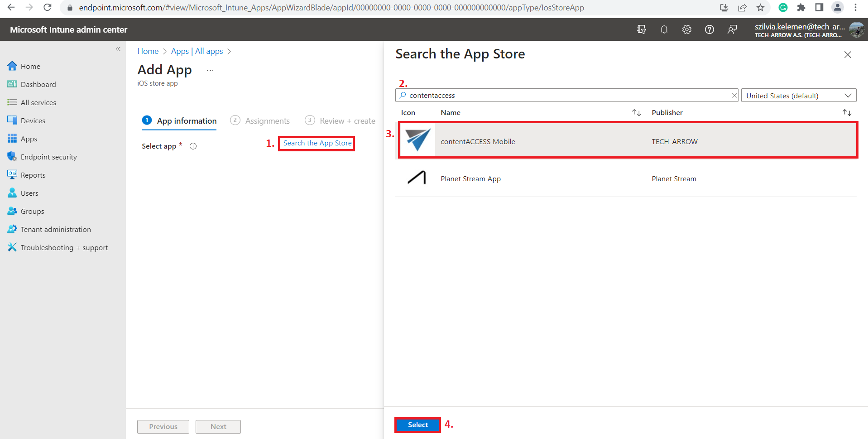Sort results by Publisher column arrows
This screenshot has height=439, width=868.
847,112
